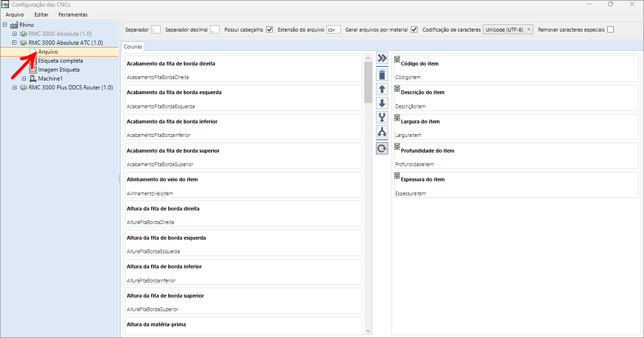Expand the Machine1 tree node

pos(24,78)
